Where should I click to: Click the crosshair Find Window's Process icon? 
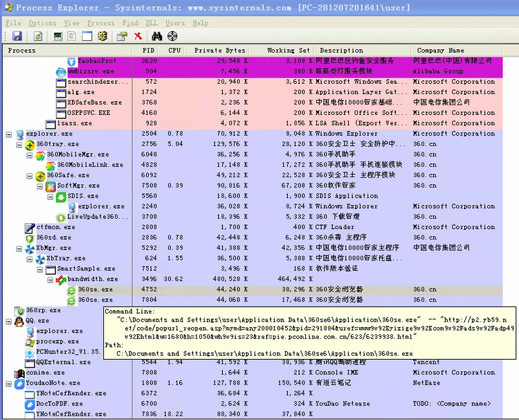pos(172,36)
